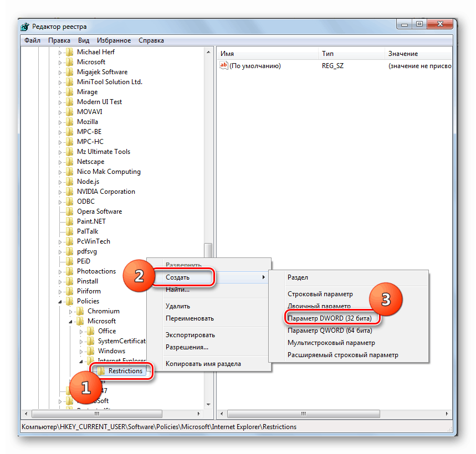Open the Вид menu
Viewport: 476px width, 454px height.
[x=84, y=40]
